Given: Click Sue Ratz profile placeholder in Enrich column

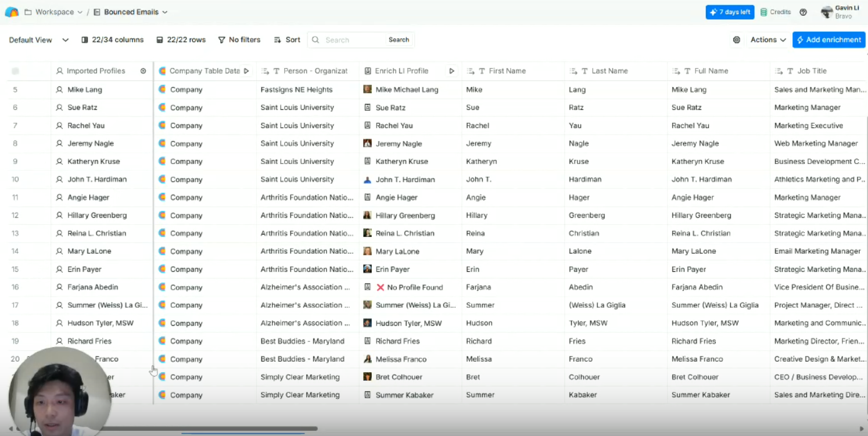Looking at the screenshot, I should 368,107.
